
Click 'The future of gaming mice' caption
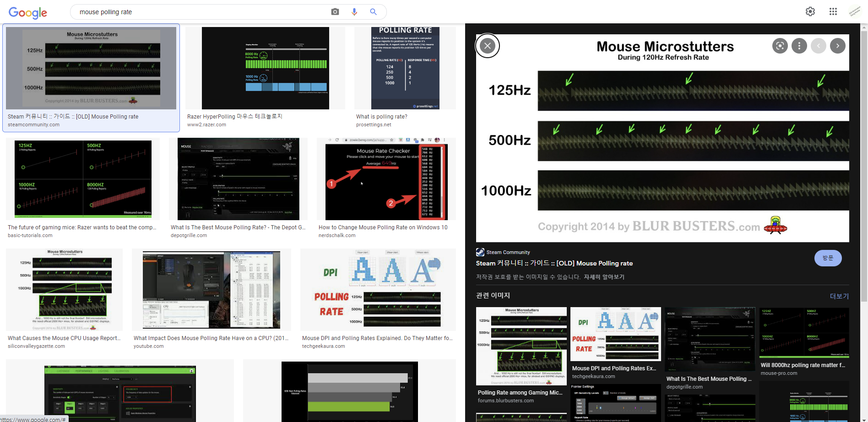82,227
